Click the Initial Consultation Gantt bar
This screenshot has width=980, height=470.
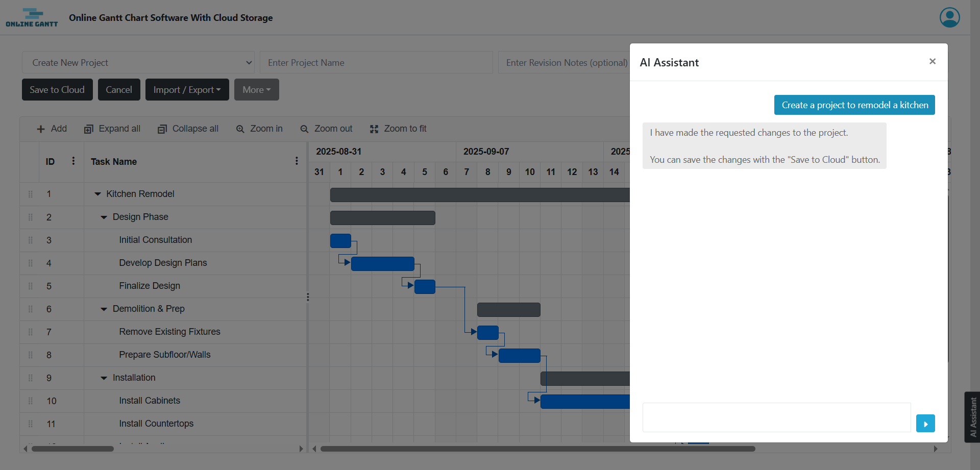coord(340,240)
